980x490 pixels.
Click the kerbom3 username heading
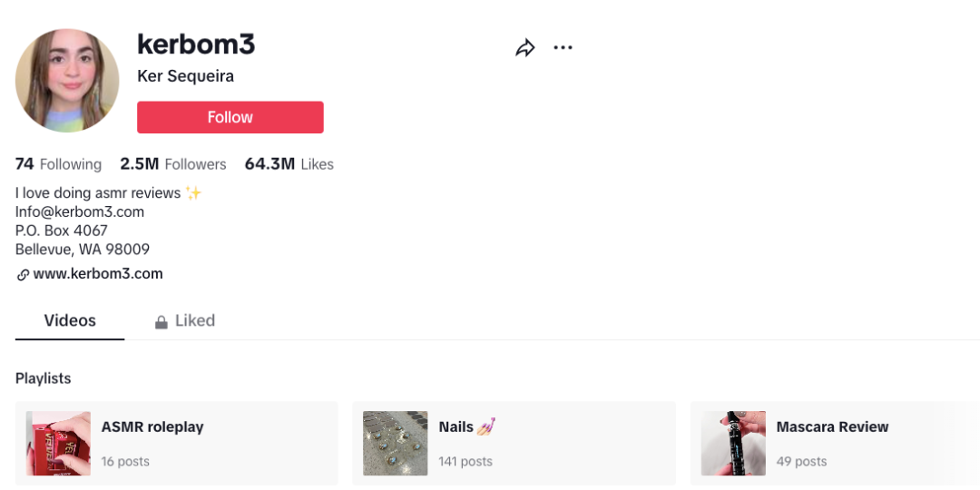click(x=196, y=44)
